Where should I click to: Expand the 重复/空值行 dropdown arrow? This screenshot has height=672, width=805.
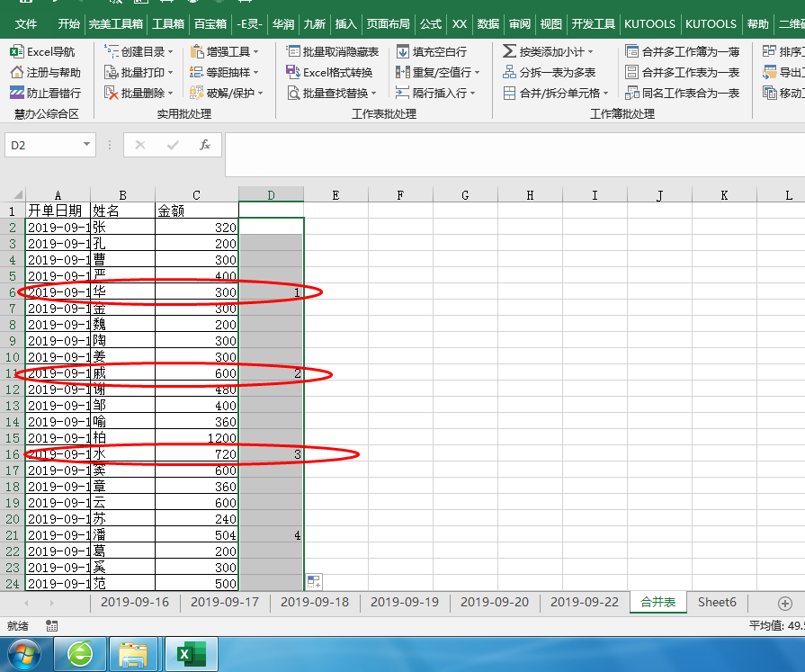477,72
